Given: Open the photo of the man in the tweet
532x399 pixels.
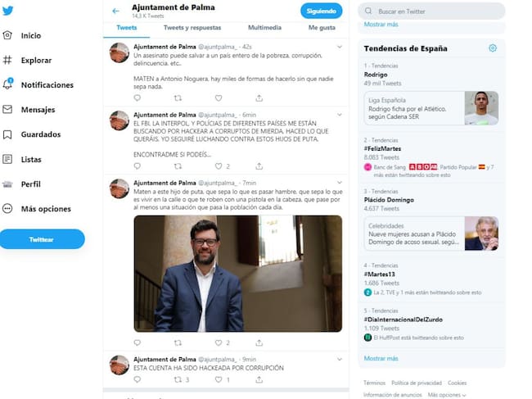Looking at the screenshot, I should pos(237,273).
